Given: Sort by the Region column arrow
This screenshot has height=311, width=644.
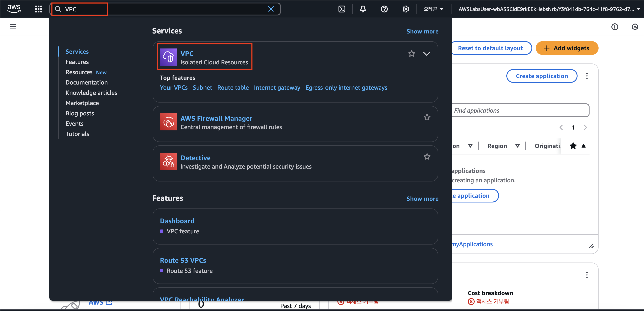Looking at the screenshot, I should tap(517, 146).
